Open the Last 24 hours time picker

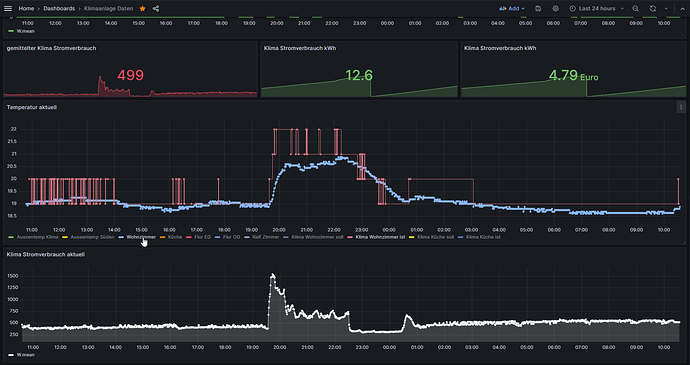(x=596, y=8)
